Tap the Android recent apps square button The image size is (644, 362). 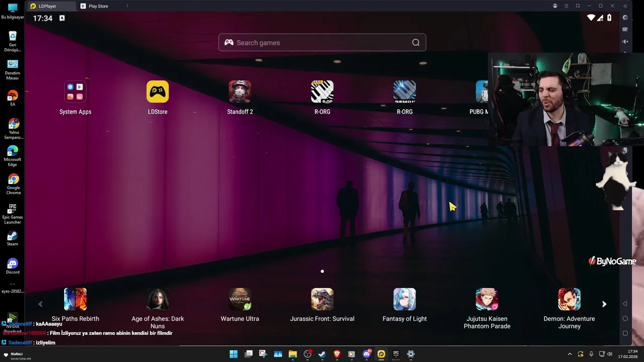(x=625, y=333)
